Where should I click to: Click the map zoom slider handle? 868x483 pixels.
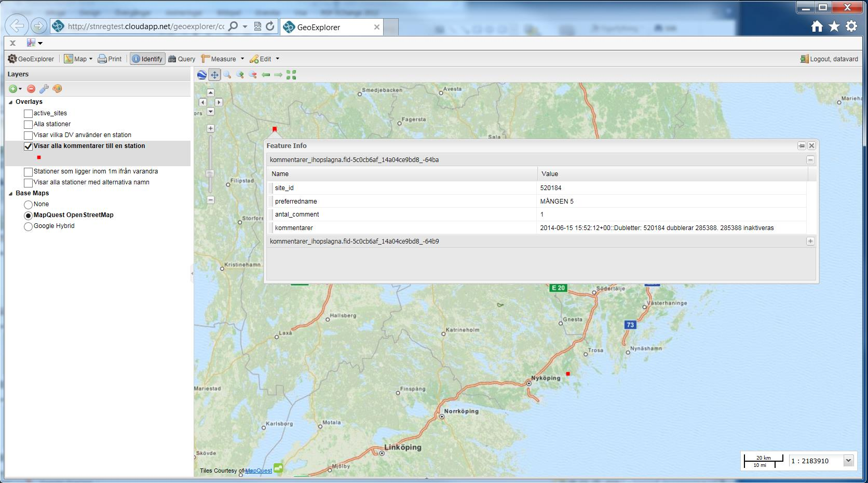click(210, 173)
